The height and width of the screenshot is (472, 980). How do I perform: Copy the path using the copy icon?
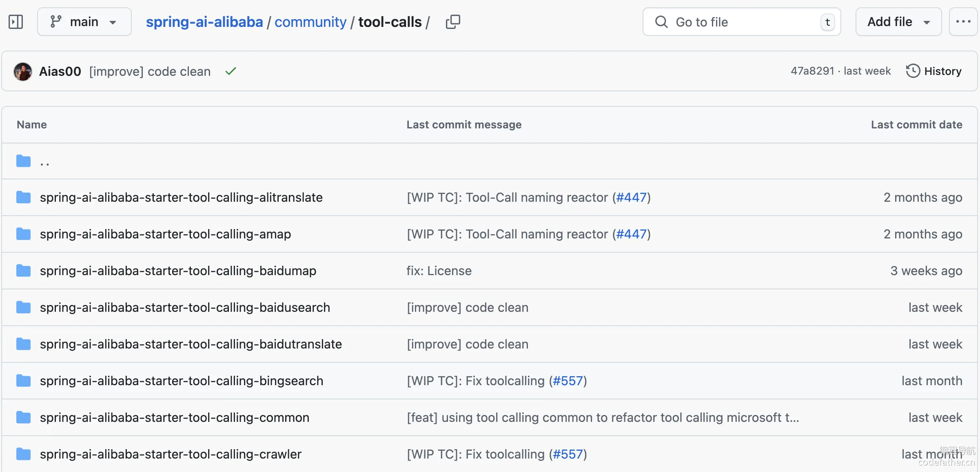[x=452, y=22]
